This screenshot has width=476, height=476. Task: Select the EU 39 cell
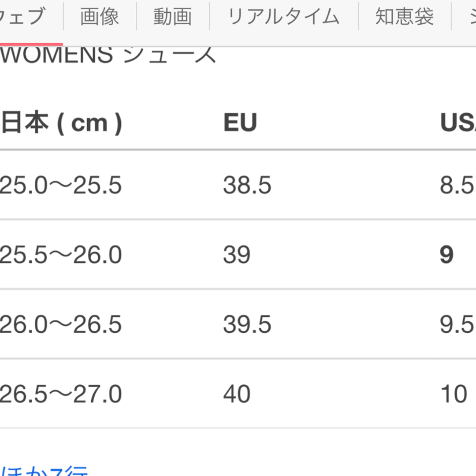click(x=237, y=255)
